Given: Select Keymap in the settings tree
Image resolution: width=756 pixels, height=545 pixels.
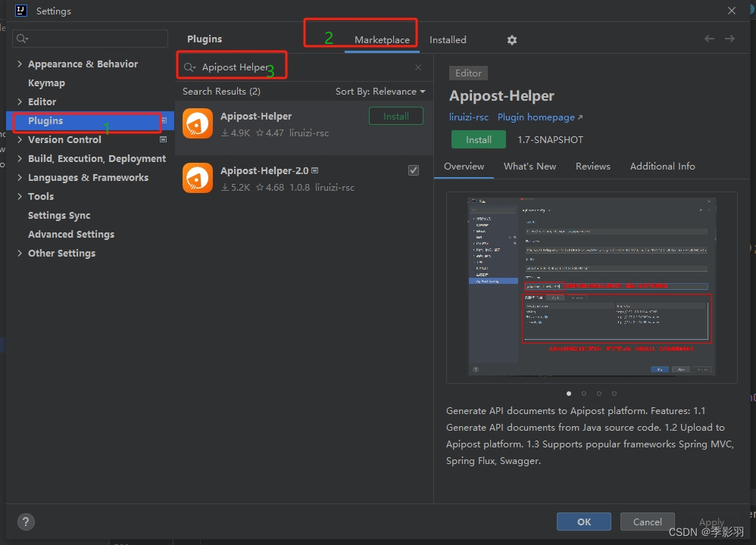Looking at the screenshot, I should (x=46, y=83).
